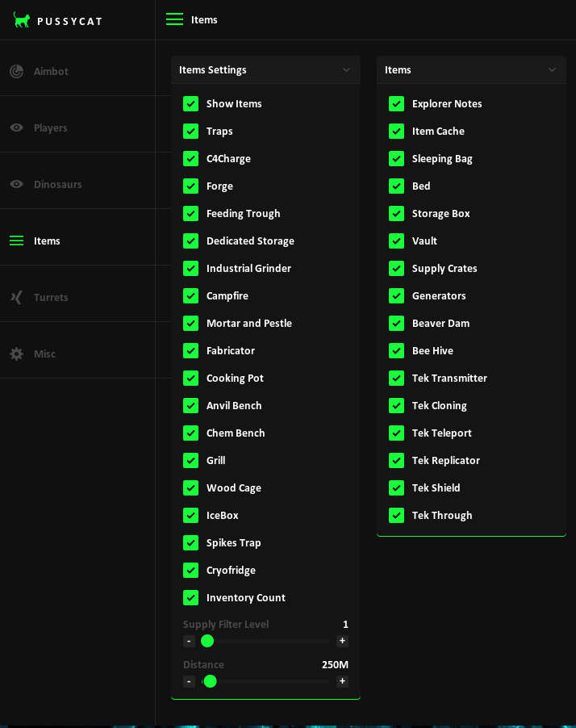The height and width of the screenshot is (728, 576).
Task: Uncheck the Tek Teleport option
Action: [x=397, y=433]
